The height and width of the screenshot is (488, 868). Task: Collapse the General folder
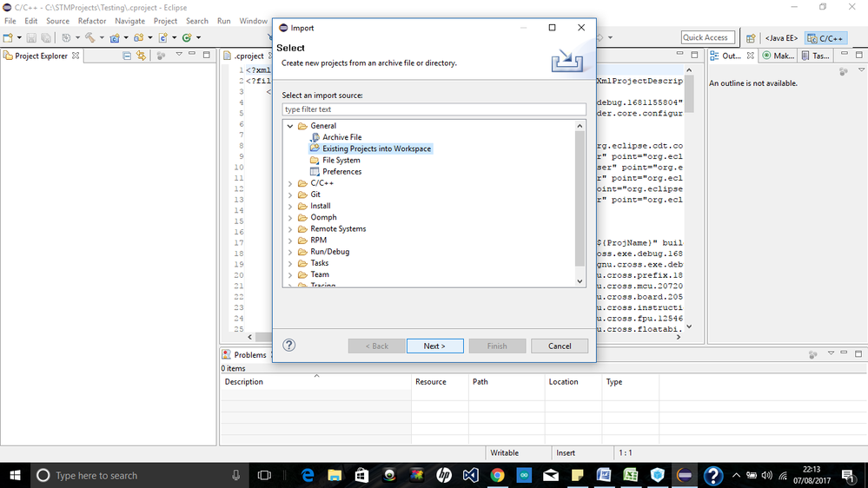pos(290,126)
